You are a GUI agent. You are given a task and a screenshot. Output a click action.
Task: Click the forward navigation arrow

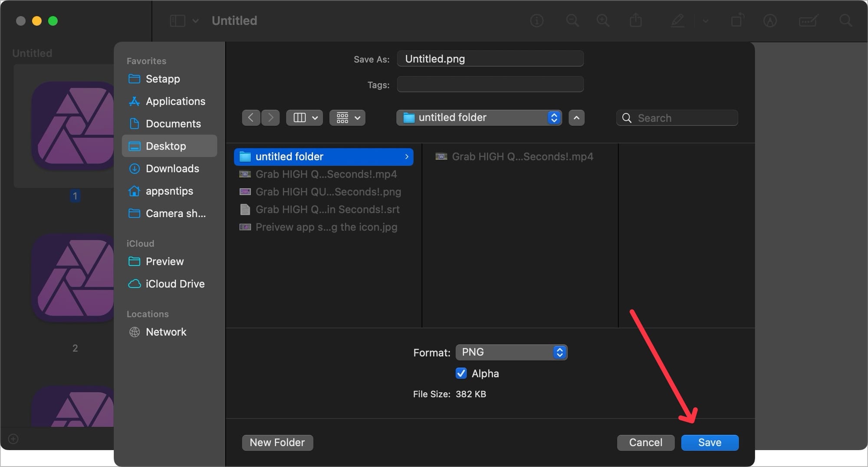coord(270,118)
